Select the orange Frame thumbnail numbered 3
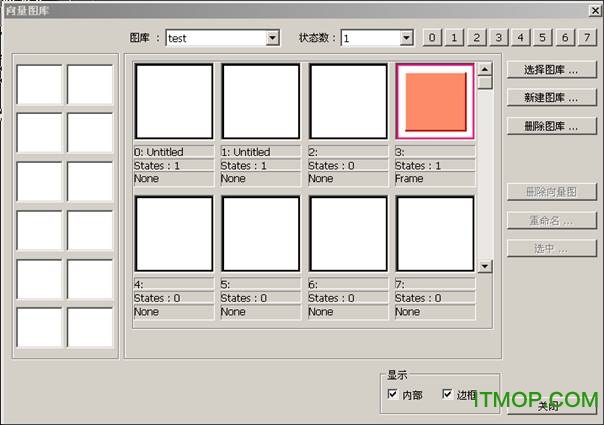Image resolution: width=604 pixels, height=425 pixels. [x=434, y=101]
